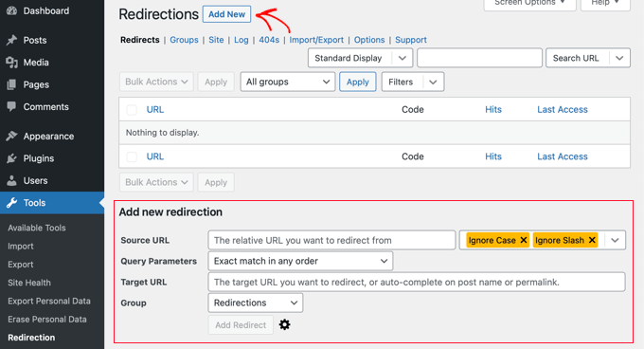Image resolution: width=644 pixels, height=349 pixels.
Task: Click the Tools wrench icon
Action: [x=12, y=203]
